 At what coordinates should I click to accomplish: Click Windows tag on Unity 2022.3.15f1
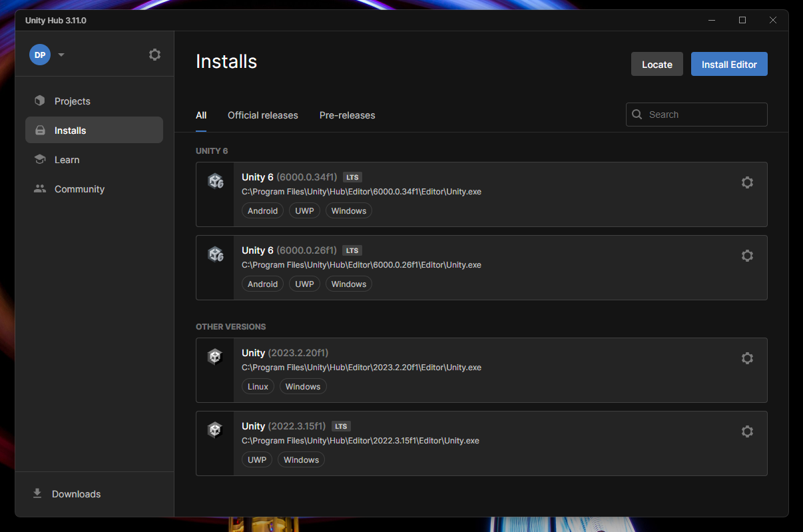[x=302, y=460]
